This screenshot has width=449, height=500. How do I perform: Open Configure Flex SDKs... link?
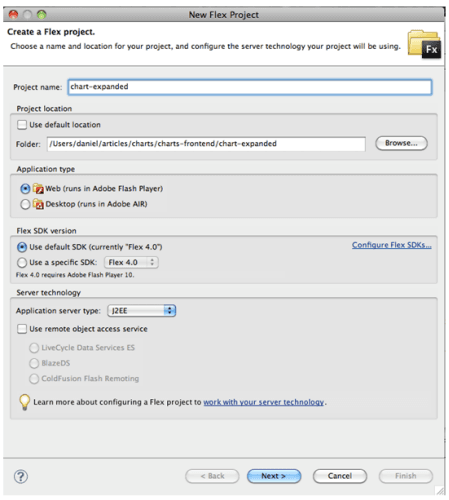[392, 245]
